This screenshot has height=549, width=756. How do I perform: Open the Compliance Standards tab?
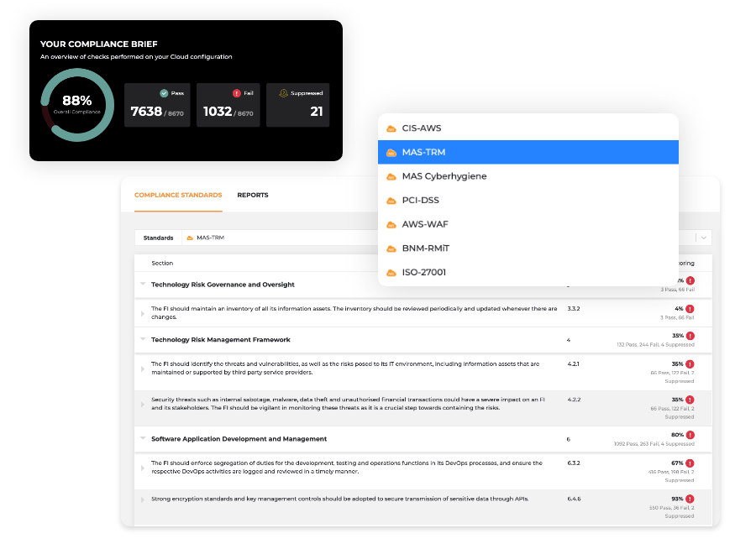pos(178,196)
